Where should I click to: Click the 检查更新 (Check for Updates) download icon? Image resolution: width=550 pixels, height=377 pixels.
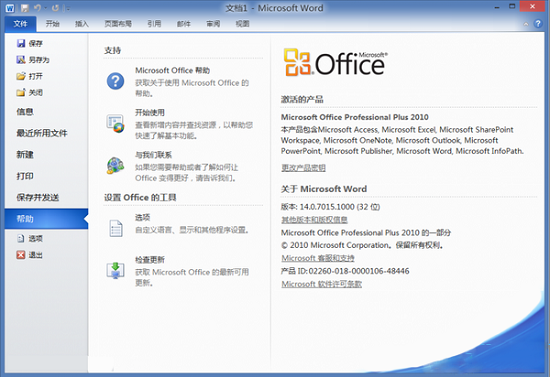115,270
